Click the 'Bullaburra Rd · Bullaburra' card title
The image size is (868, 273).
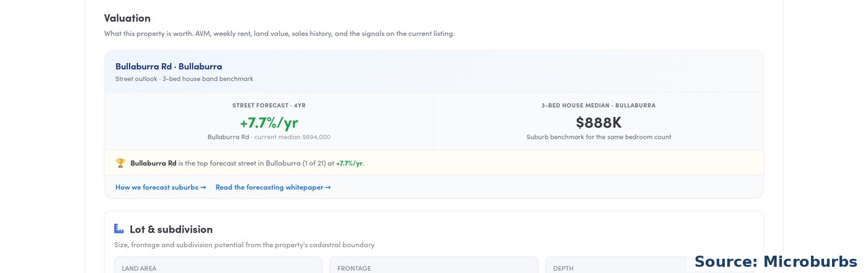click(169, 66)
